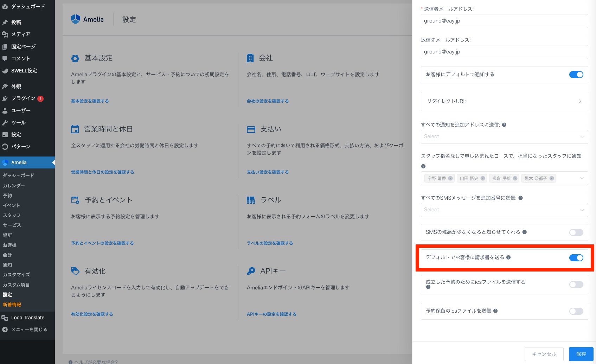Click the help icon next to 予約保留のicsファイルを送信
This screenshot has width=596, height=364.
(x=495, y=311)
